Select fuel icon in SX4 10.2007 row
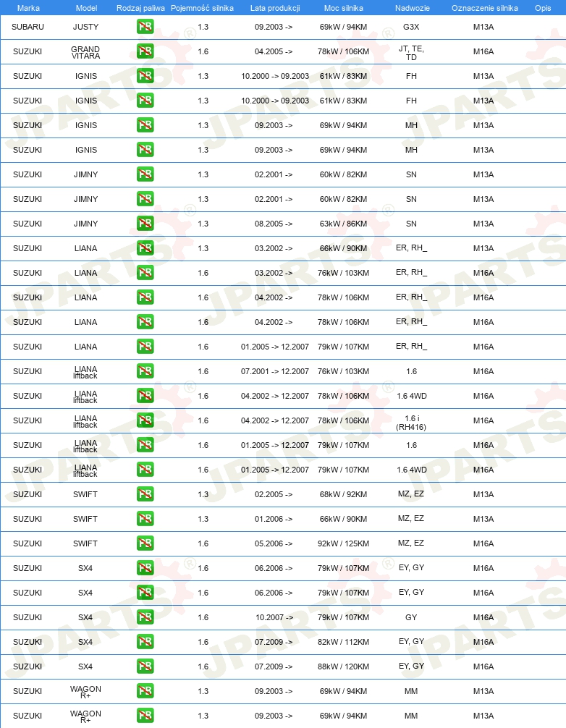Screen dimensions: 566x728 [x=145, y=617]
